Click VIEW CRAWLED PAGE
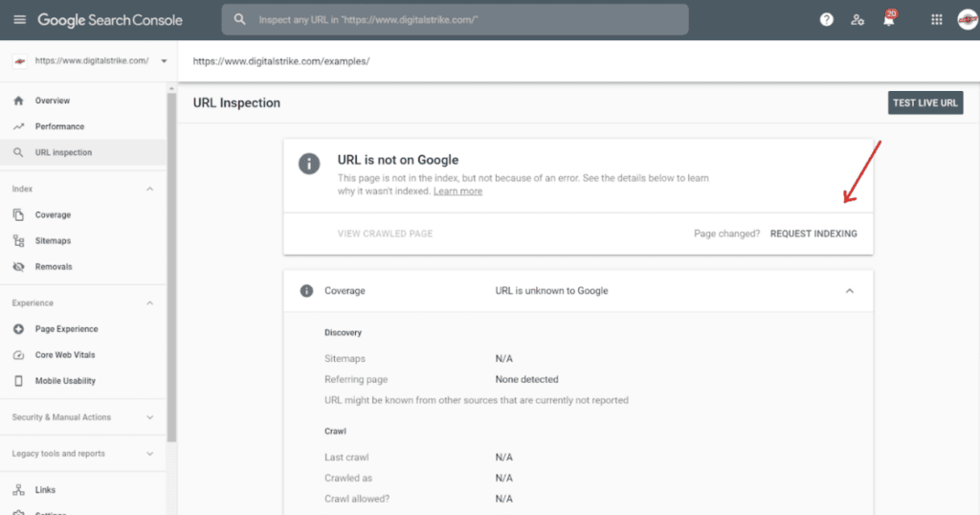This screenshot has height=515, width=980. pos(385,234)
